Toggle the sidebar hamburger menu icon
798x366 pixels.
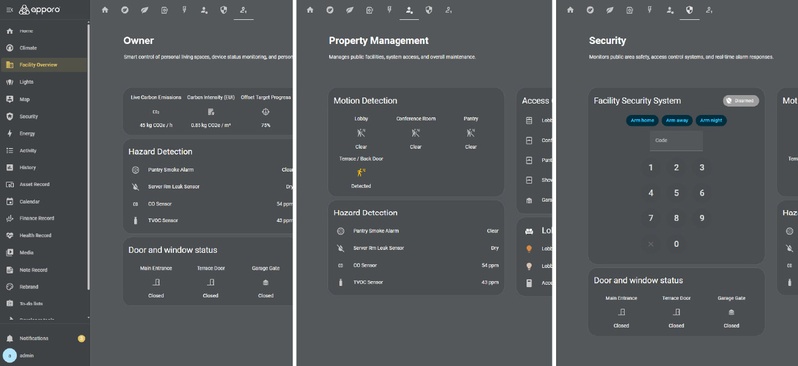pyautogui.click(x=9, y=10)
